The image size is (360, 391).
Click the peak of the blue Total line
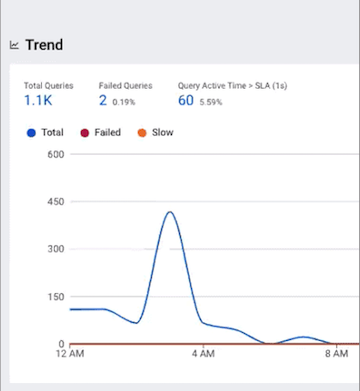coord(170,212)
